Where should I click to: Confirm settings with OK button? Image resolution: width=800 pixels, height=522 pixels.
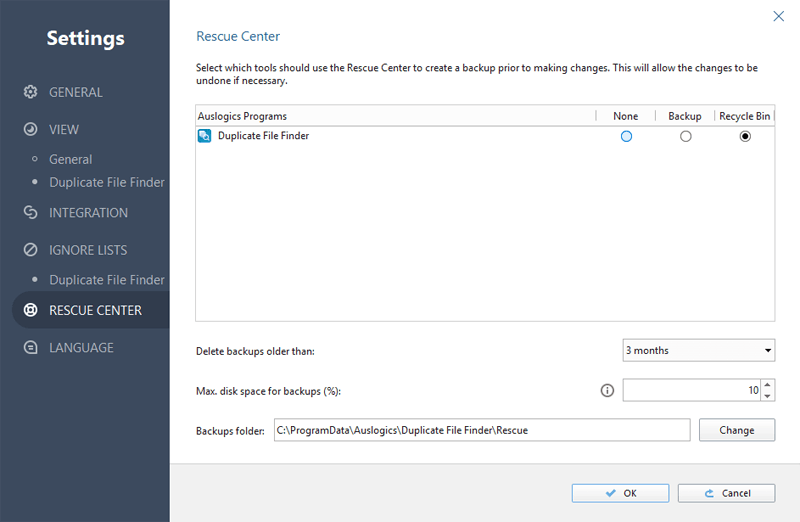[620, 493]
